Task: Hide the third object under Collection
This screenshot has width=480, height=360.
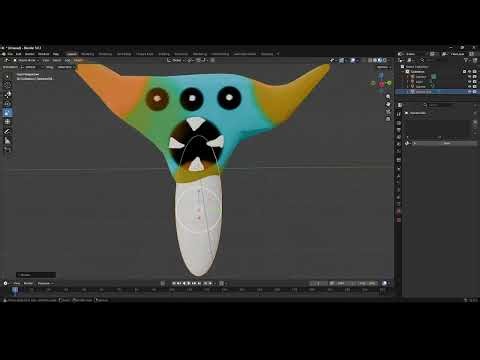Action: click(x=470, y=87)
